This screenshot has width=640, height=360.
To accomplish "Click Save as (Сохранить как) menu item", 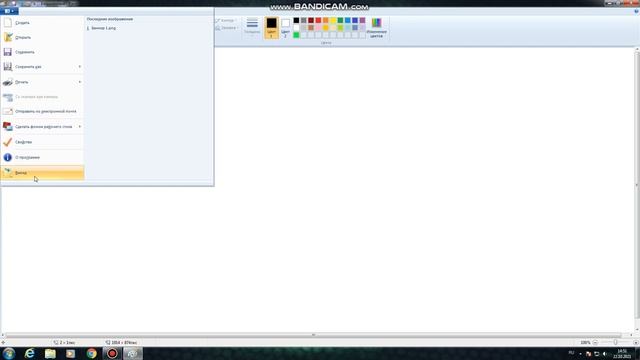I will (39, 67).
